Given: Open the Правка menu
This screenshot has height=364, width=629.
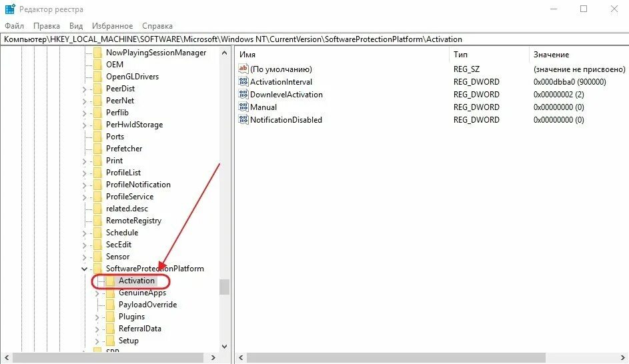Looking at the screenshot, I should pos(47,25).
